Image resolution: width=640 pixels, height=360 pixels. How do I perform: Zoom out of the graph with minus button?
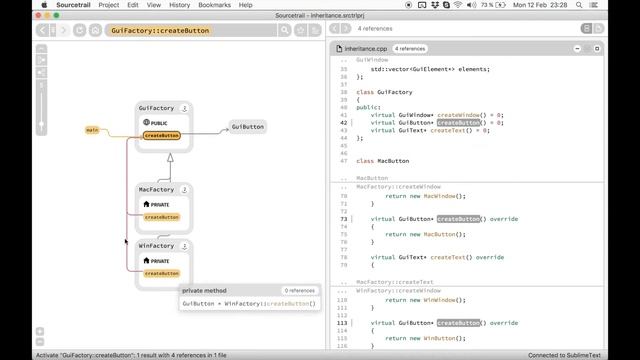tap(40, 342)
